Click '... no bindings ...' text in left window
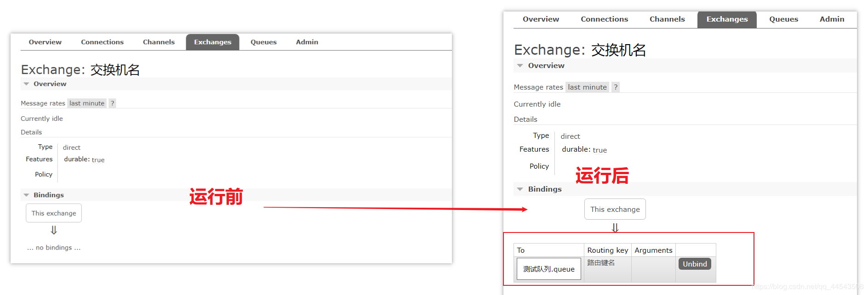 pos(54,247)
